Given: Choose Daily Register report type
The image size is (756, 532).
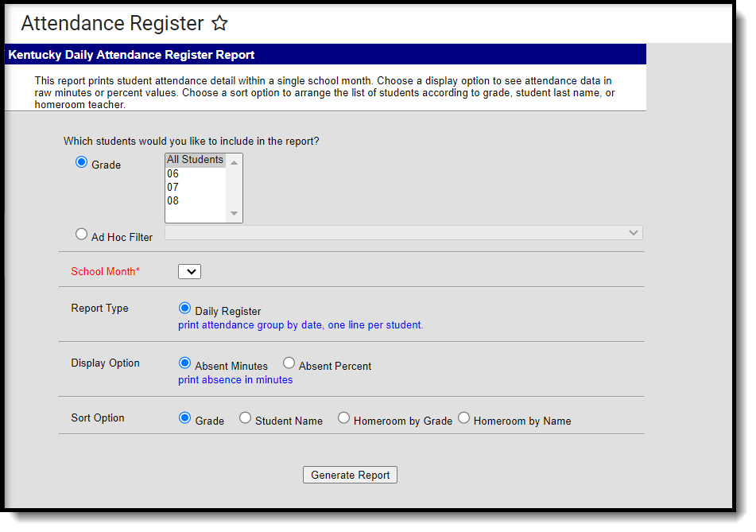Looking at the screenshot, I should (184, 309).
